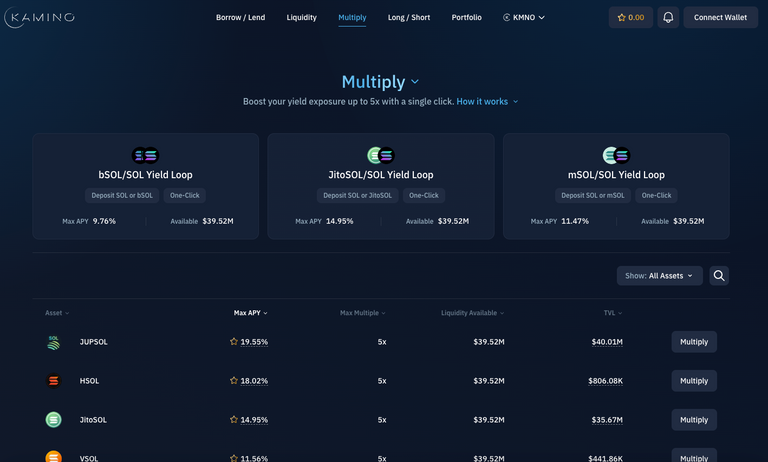This screenshot has height=462, width=768.
Task: Expand the KMNO dropdown menu
Action: pyautogui.click(x=524, y=17)
